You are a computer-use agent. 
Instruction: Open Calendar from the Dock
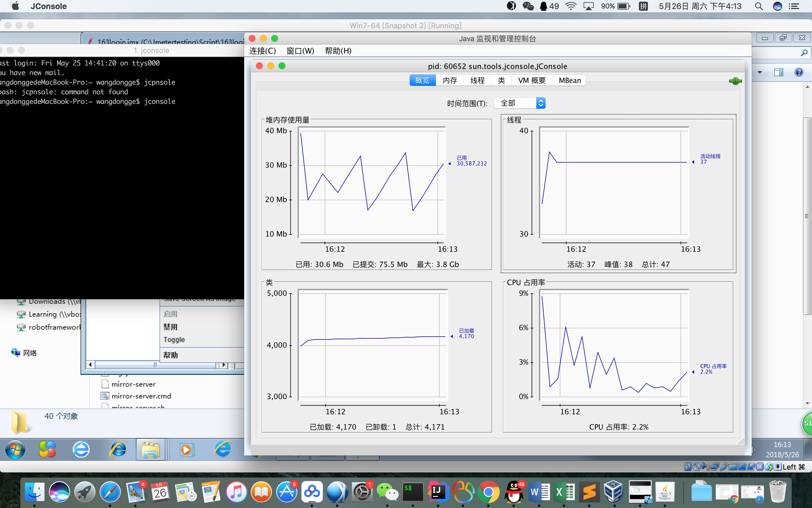pos(160,492)
